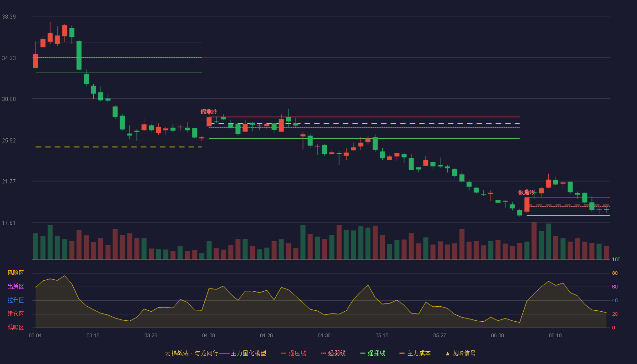Image resolution: width=637 pixels, height=364 pixels.
Task: Click the 低吸区 zone label
Action: 16,328
